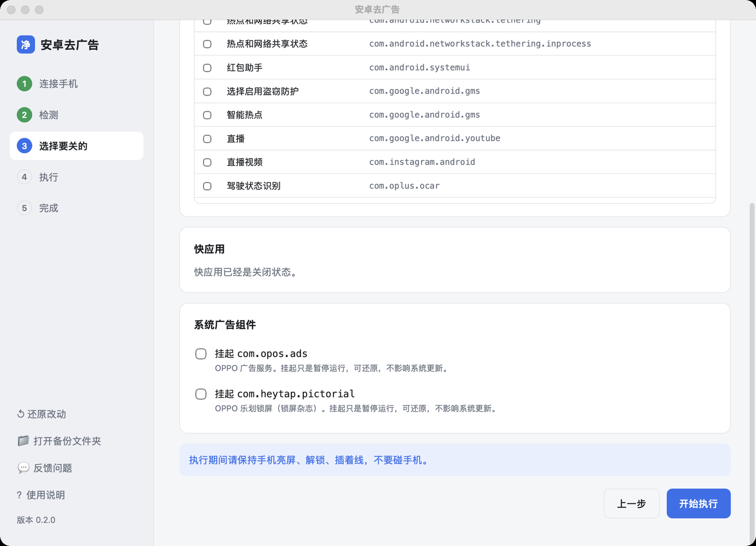Check 挂起 com.heytap.pictorial checkbox
Image resolution: width=756 pixels, height=546 pixels.
coord(201,394)
